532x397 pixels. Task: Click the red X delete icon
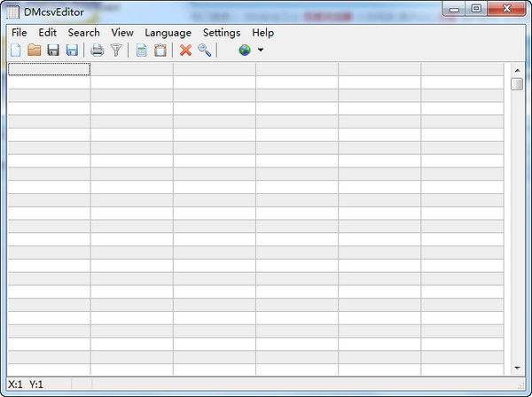(x=185, y=51)
